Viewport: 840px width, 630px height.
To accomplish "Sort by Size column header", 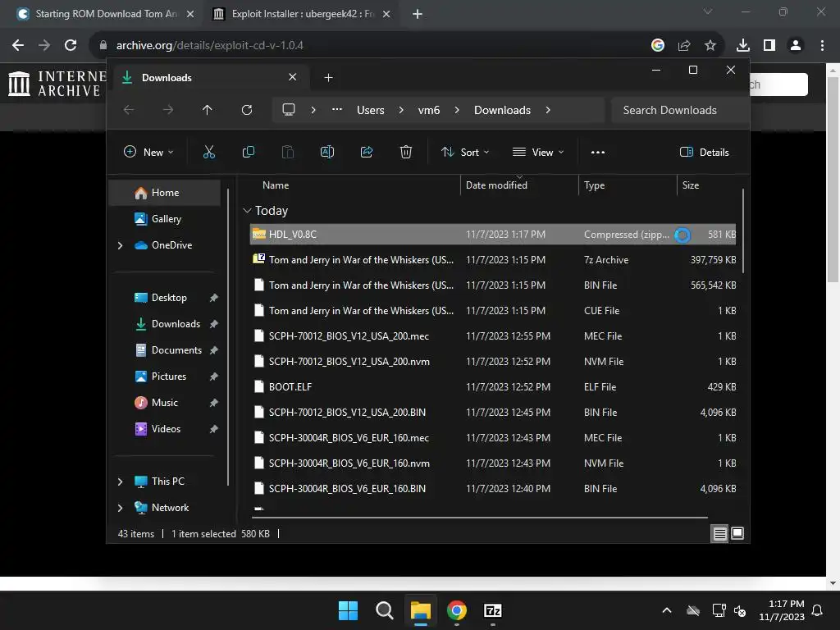I will [691, 185].
